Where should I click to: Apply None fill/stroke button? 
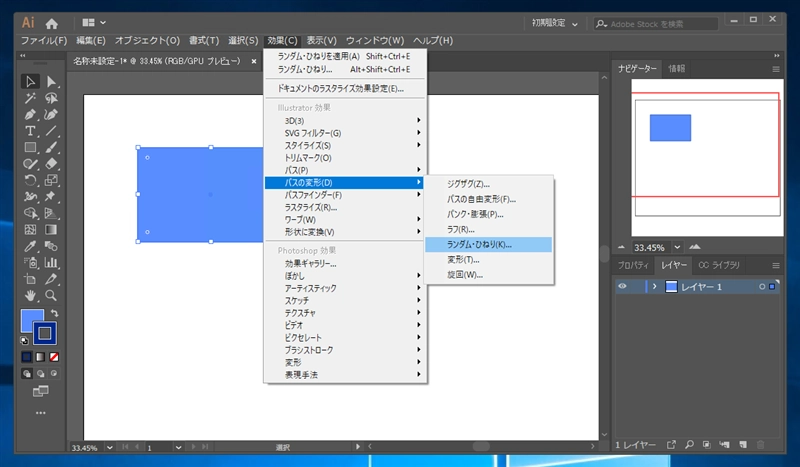pos(54,357)
